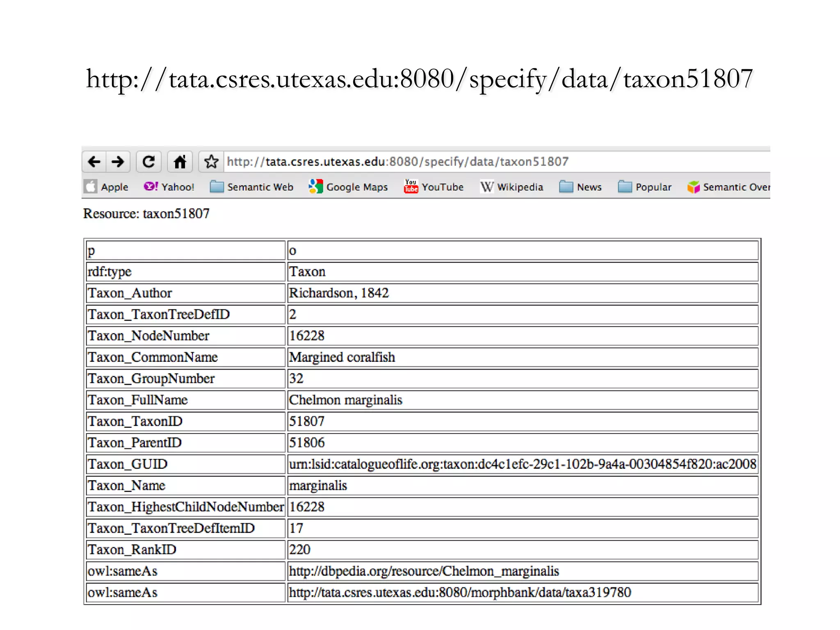Go to the home page icon
Image resolution: width=840 pixels, height=630 pixels.
point(180,162)
